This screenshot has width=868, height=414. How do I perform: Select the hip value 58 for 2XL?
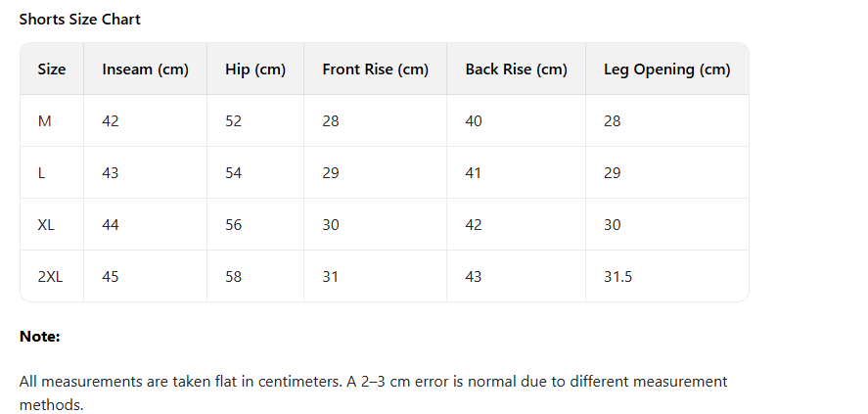tap(234, 277)
